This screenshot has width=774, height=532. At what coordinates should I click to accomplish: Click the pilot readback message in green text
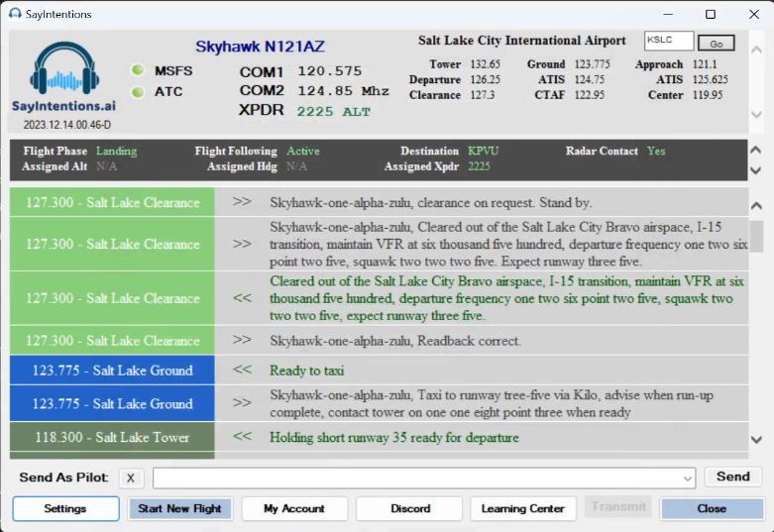click(506, 298)
